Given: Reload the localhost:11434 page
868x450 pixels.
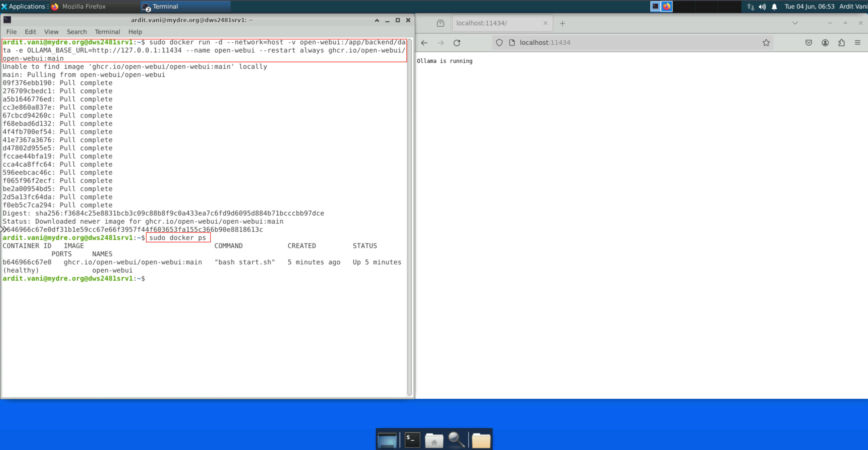Looking at the screenshot, I should point(457,43).
